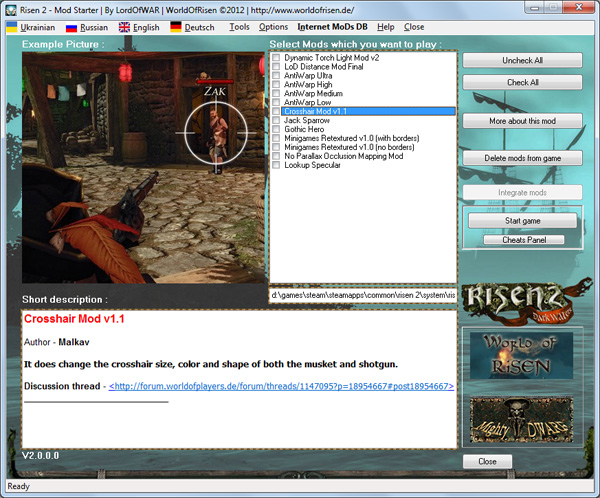The image size is (600, 498).
Task: Select Gothic Hero list entry text
Action: point(304,129)
